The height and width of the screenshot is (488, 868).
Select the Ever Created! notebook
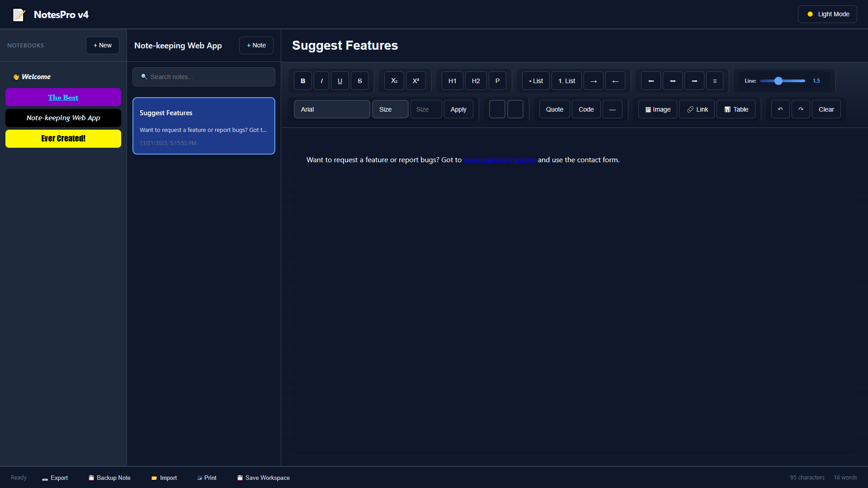[x=63, y=139]
